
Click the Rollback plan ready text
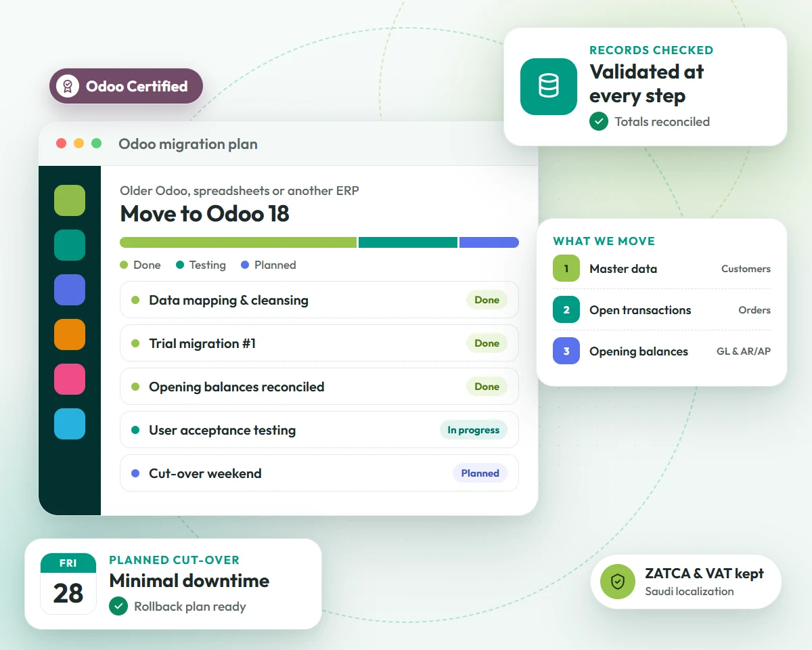[190, 607]
